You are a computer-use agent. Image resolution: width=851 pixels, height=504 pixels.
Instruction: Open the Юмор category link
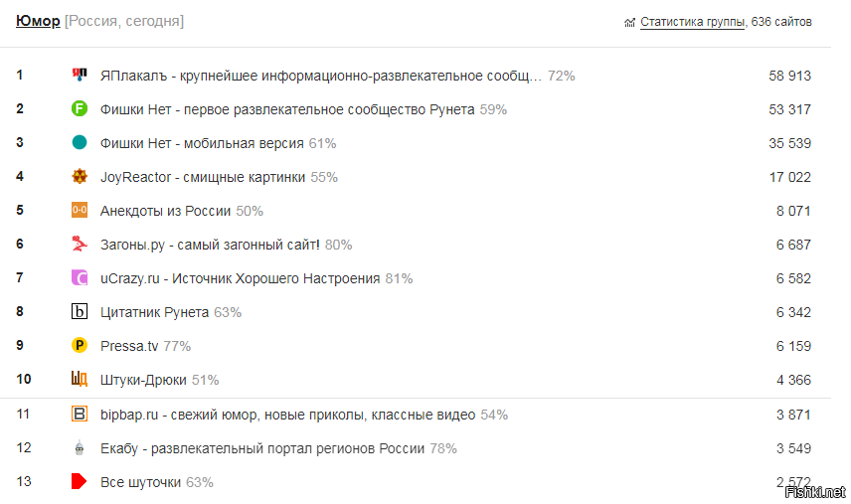tap(38, 21)
